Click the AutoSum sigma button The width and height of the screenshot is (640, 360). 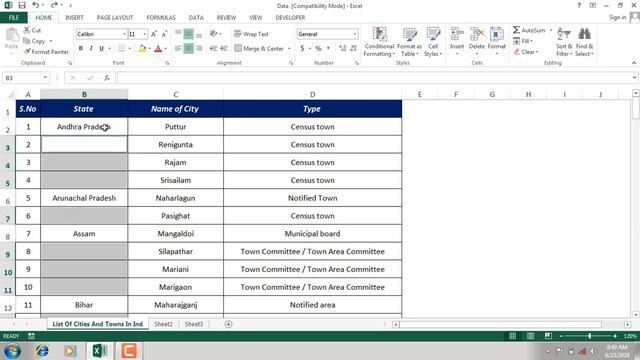[529, 30]
